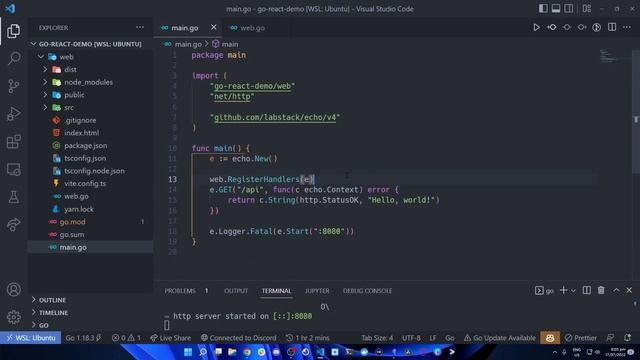
Task: Close the bottom panel
Action: (x=629, y=290)
